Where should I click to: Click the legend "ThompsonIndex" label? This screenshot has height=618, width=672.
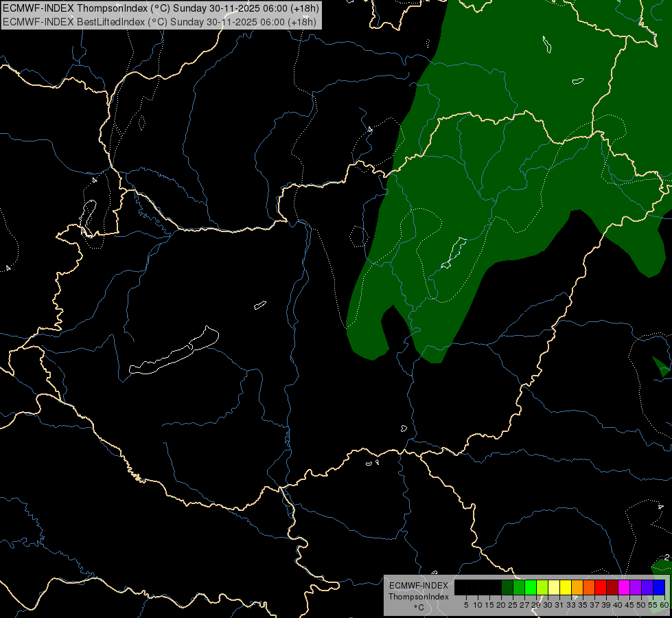(x=419, y=597)
